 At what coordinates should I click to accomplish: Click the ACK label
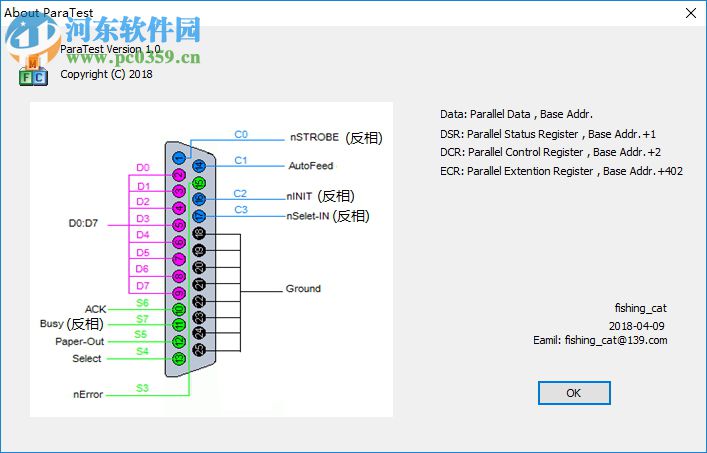click(96, 309)
